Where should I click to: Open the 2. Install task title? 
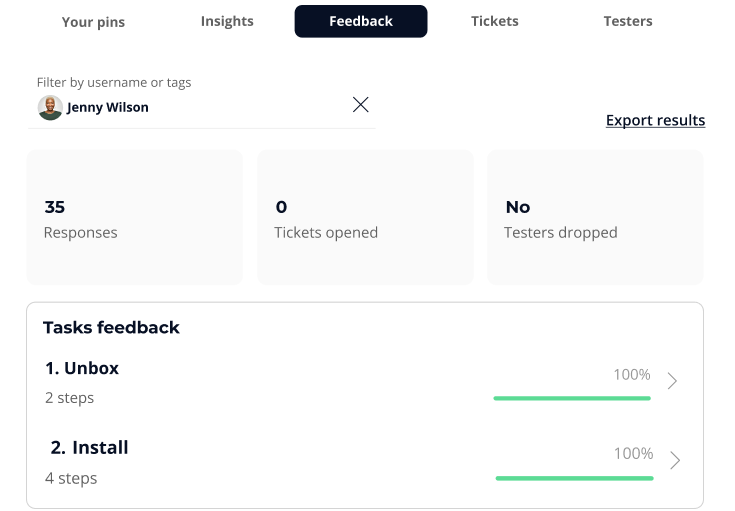tap(90, 448)
